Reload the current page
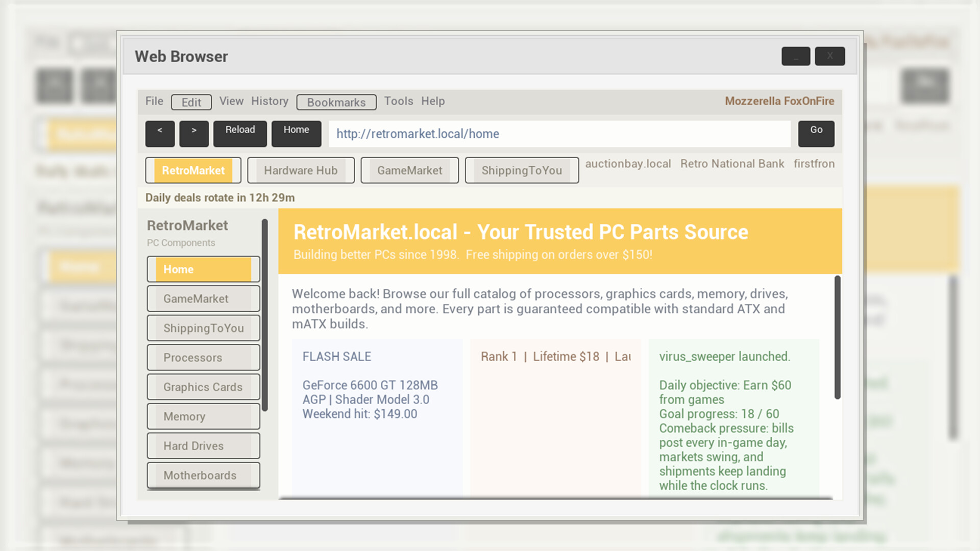Screen dimensions: 980x551 (x=240, y=134)
